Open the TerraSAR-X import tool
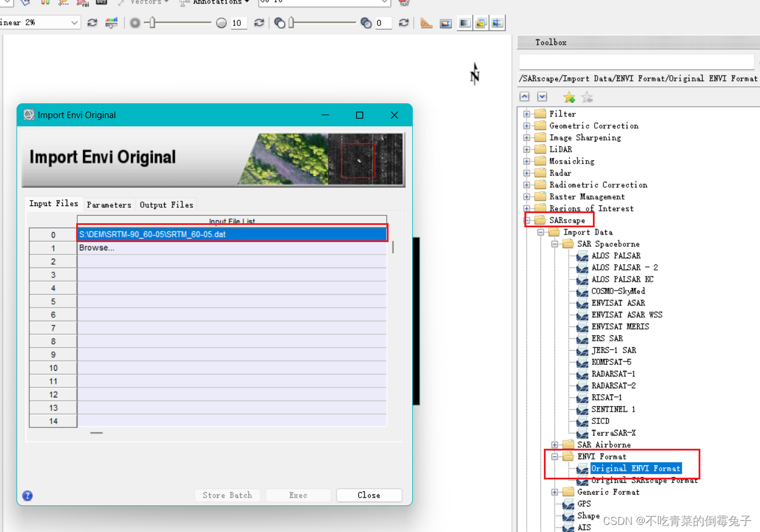This screenshot has height=532, width=760. [614, 433]
